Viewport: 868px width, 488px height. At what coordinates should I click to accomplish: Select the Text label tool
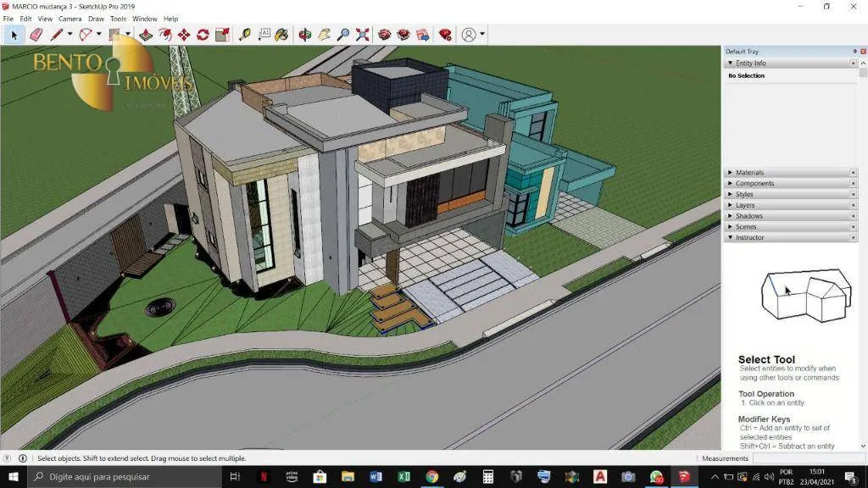coord(264,35)
